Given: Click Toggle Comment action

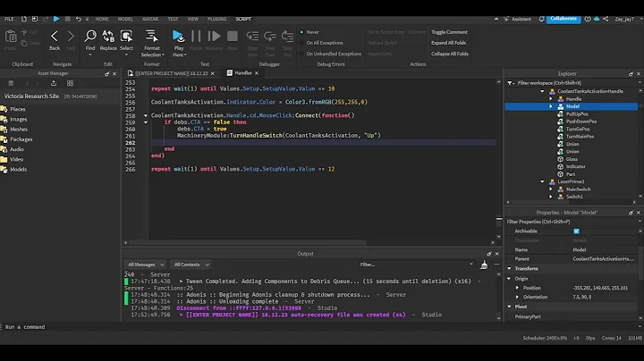Looking at the screenshot, I should point(449,32).
